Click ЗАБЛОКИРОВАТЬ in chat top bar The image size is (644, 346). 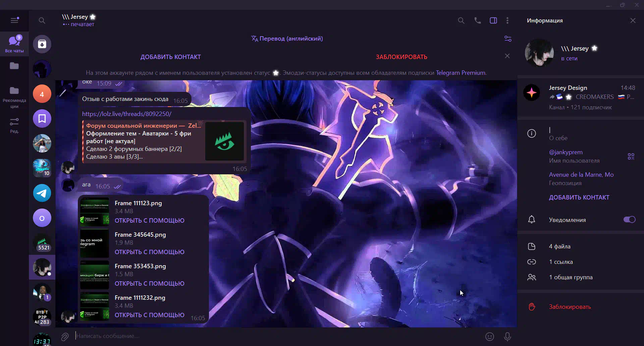(x=401, y=57)
